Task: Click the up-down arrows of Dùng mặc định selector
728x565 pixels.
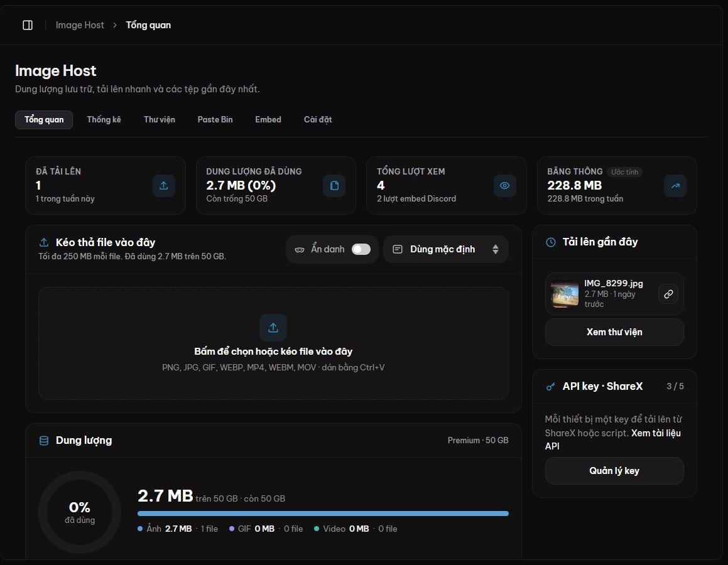Action: 496,249
